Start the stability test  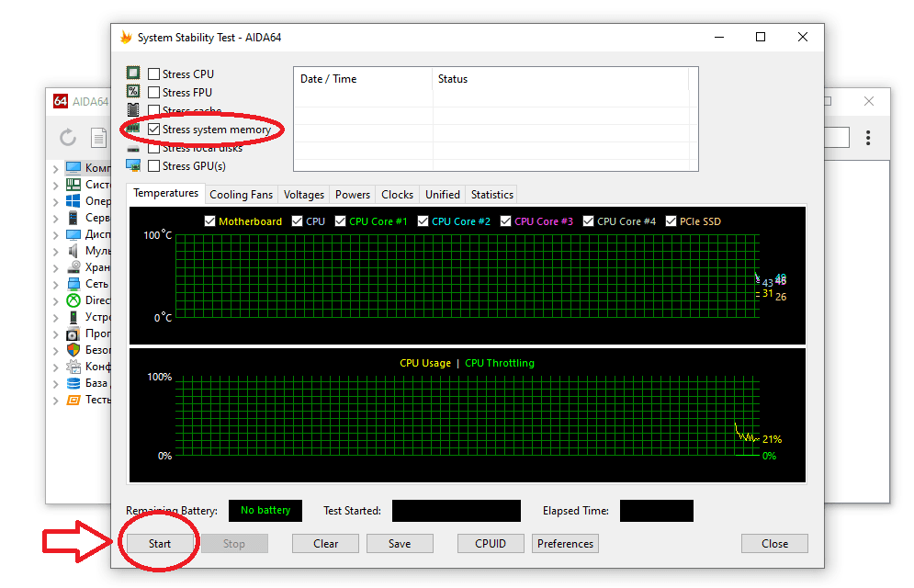coord(160,544)
